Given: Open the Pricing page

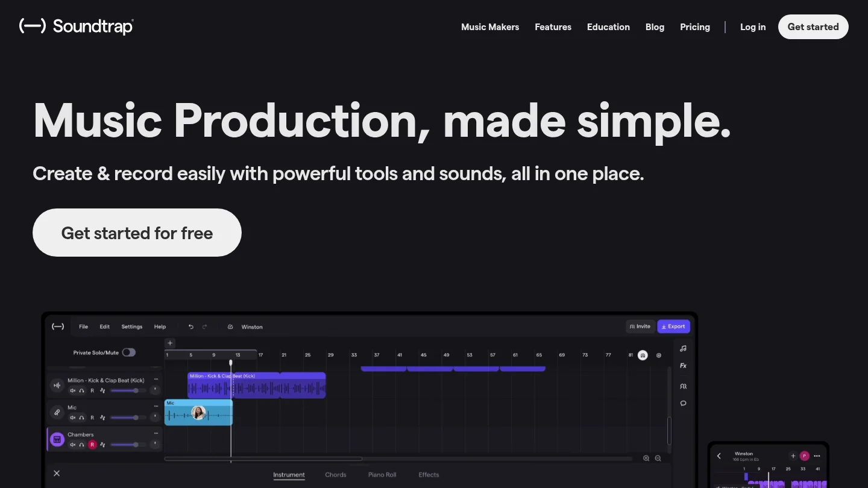Looking at the screenshot, I should tap(695, 27).
